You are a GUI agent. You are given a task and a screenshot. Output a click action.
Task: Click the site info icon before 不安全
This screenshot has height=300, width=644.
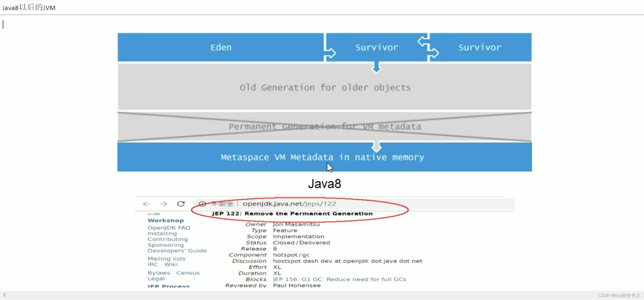click(x=202, y=204)
